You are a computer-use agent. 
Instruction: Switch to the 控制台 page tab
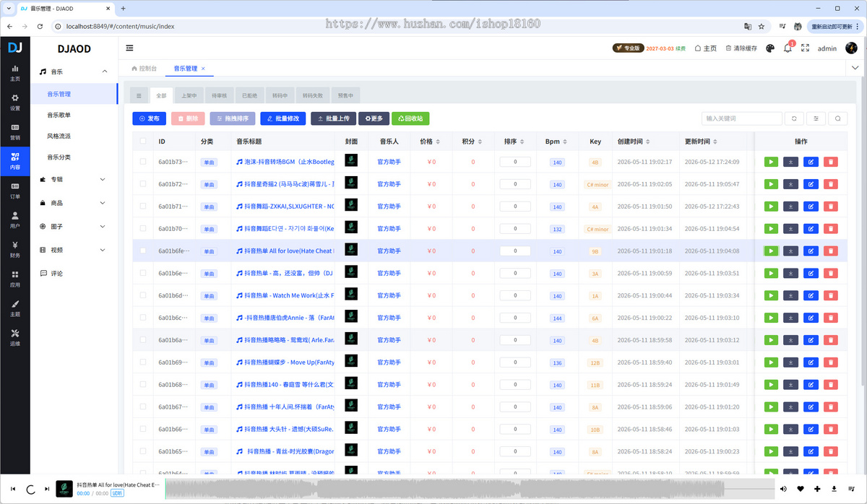coord(144,69)
